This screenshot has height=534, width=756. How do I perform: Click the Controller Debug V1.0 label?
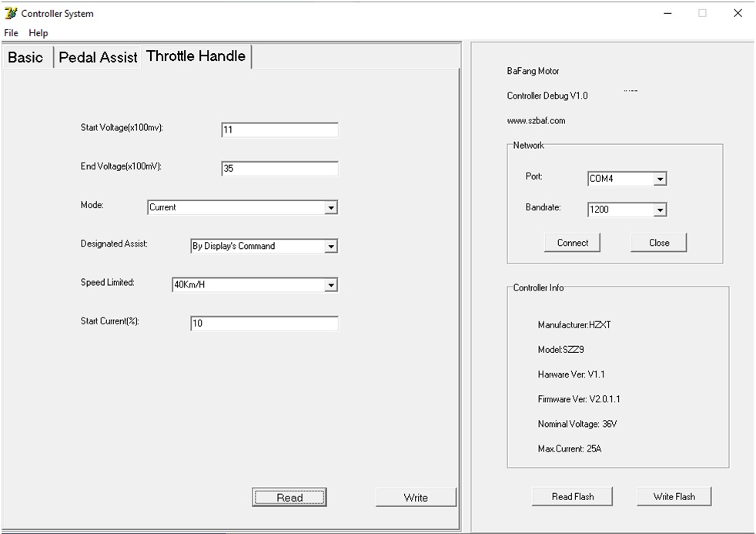tap(547, 96)
